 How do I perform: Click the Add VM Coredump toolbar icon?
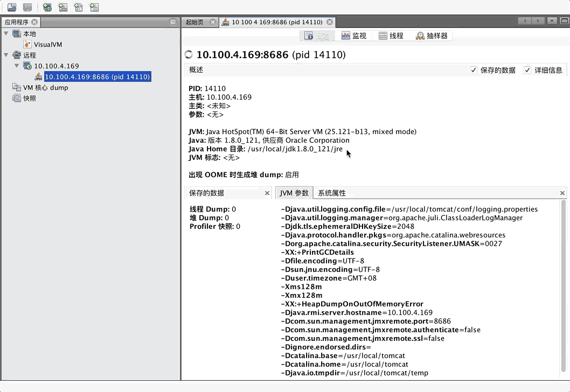click(x=78, y=7)
